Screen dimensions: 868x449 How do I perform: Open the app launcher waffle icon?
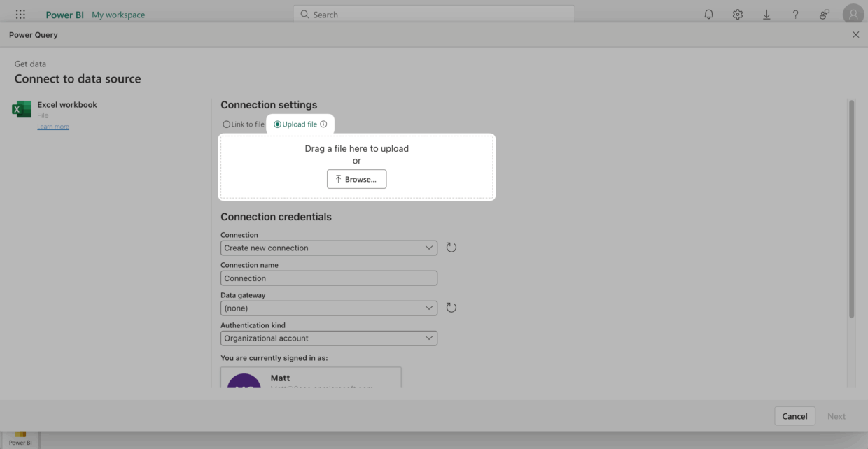click(20, 13)
